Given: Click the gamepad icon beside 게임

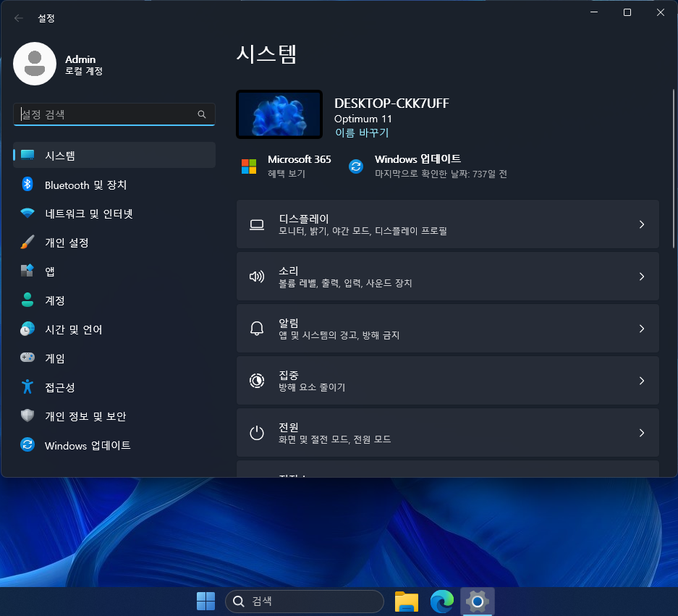Looking at the screenshot, I should [27, 358].
